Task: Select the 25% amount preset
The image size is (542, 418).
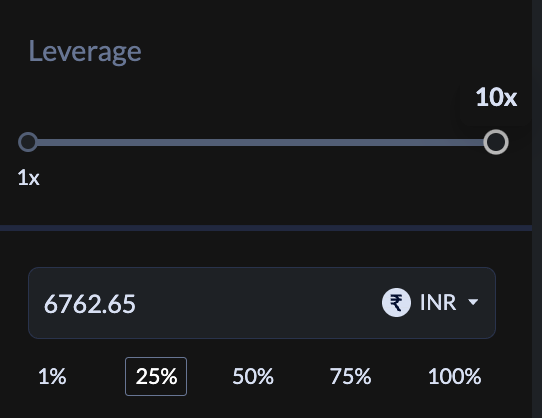Action: click(156, 376)
